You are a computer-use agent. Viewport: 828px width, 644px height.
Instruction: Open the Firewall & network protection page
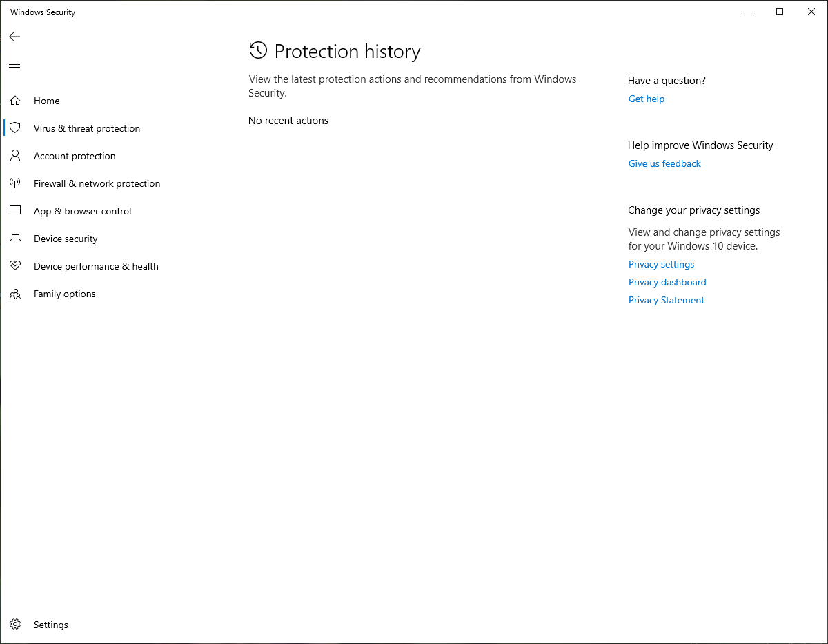(97, 183)
